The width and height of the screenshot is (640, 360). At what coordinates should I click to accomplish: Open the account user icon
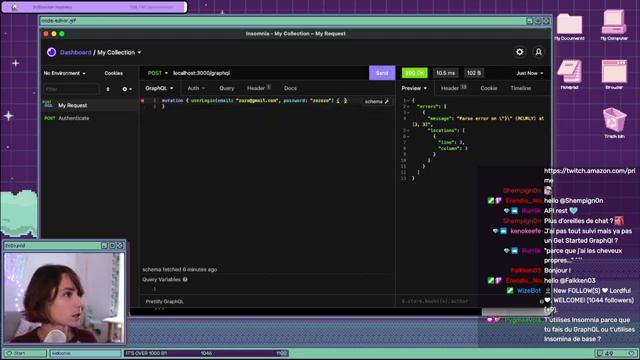point(538,52)
